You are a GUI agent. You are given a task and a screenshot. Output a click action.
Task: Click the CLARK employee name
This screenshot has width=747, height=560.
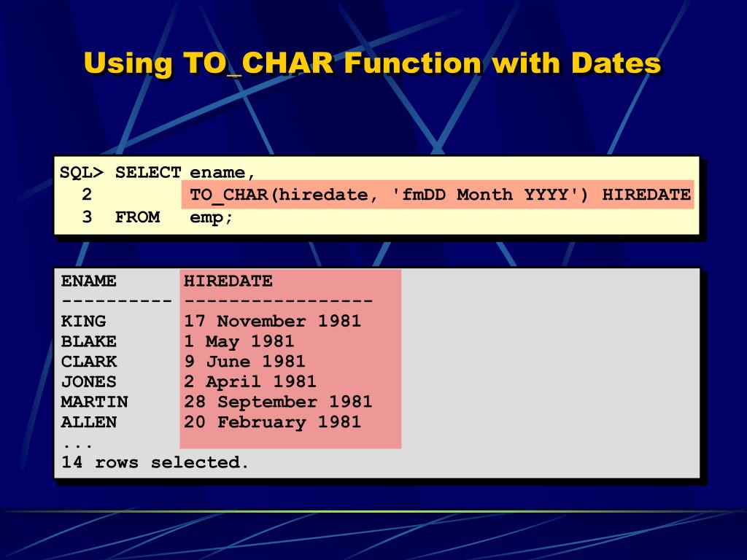click(x=88, y=362)
